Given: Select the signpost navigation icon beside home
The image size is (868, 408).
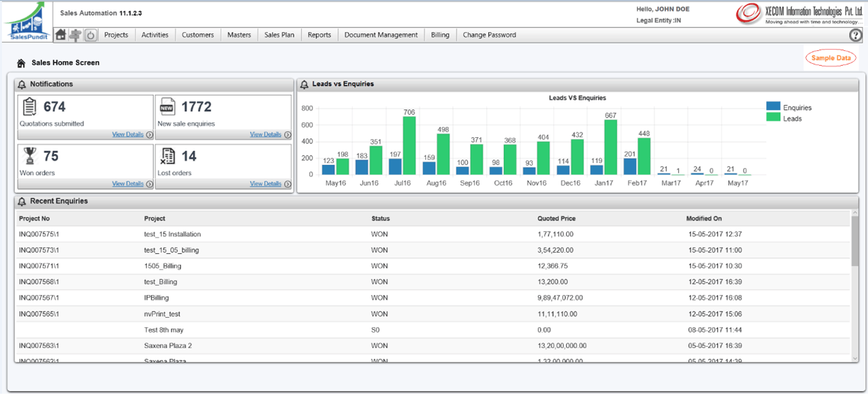Looking at the screenshot, I should point(75,35).
